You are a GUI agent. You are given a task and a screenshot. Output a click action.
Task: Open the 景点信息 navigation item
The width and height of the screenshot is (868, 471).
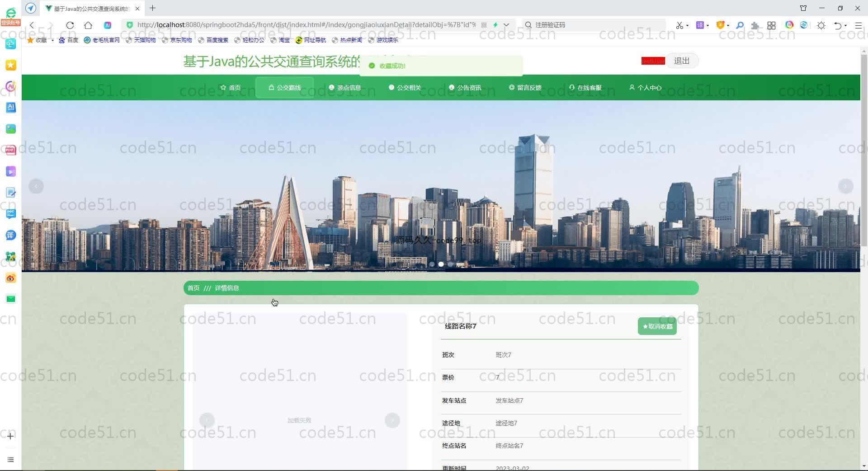coord(345,88)
